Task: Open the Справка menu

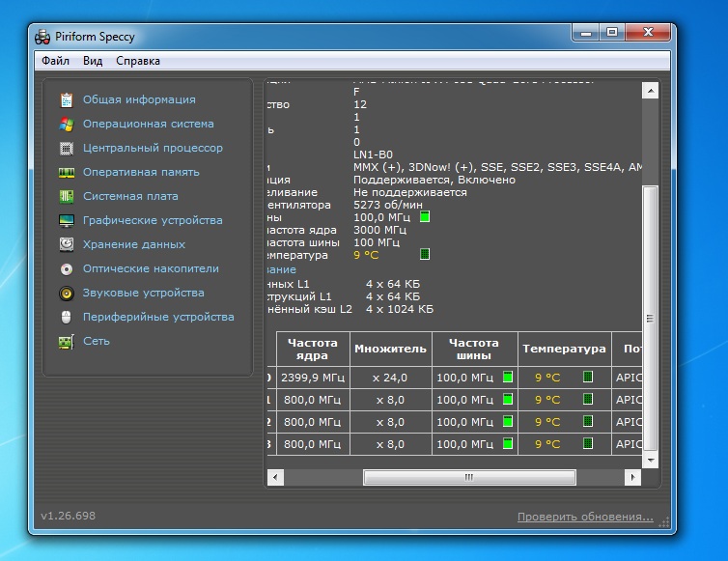Action: click(138, 61)
